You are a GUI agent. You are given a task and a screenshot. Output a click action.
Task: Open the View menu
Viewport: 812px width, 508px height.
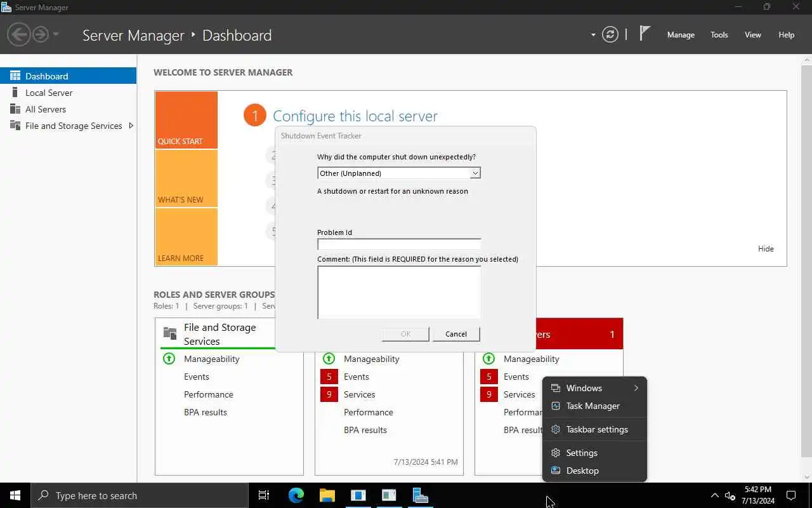coord(752,35)
